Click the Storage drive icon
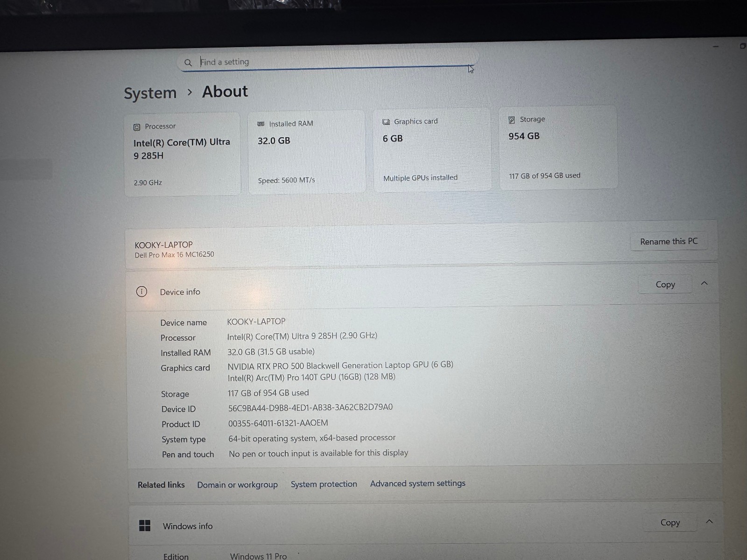The width and height of the screenshot is (747, 560). click(x=512, y=120)
